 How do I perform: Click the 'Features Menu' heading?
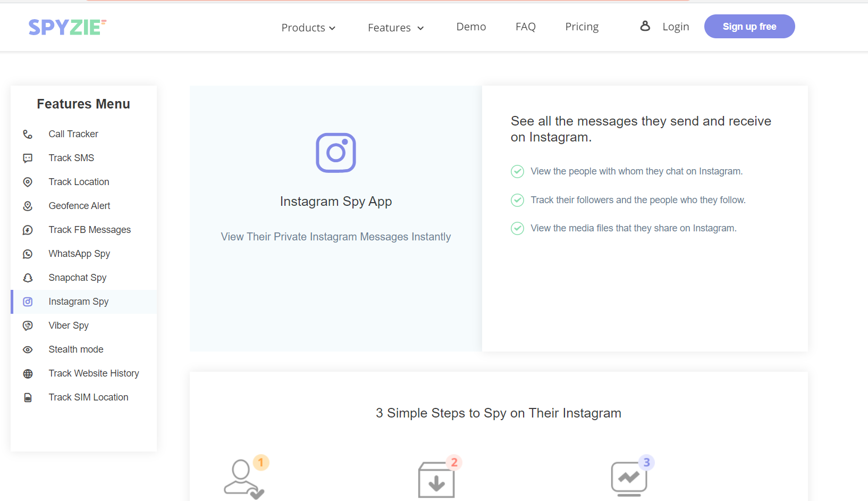click(x=83, y=104)
